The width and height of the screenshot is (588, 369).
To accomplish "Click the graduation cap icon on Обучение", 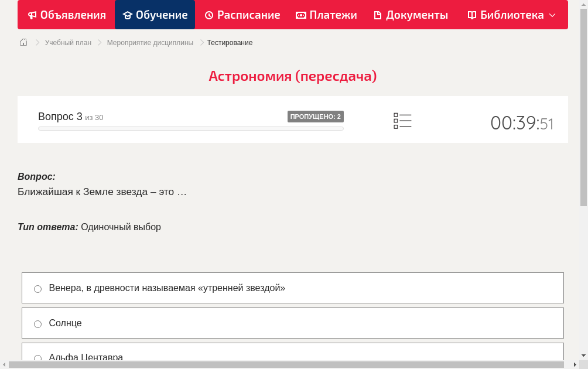I will coord(129,15).
